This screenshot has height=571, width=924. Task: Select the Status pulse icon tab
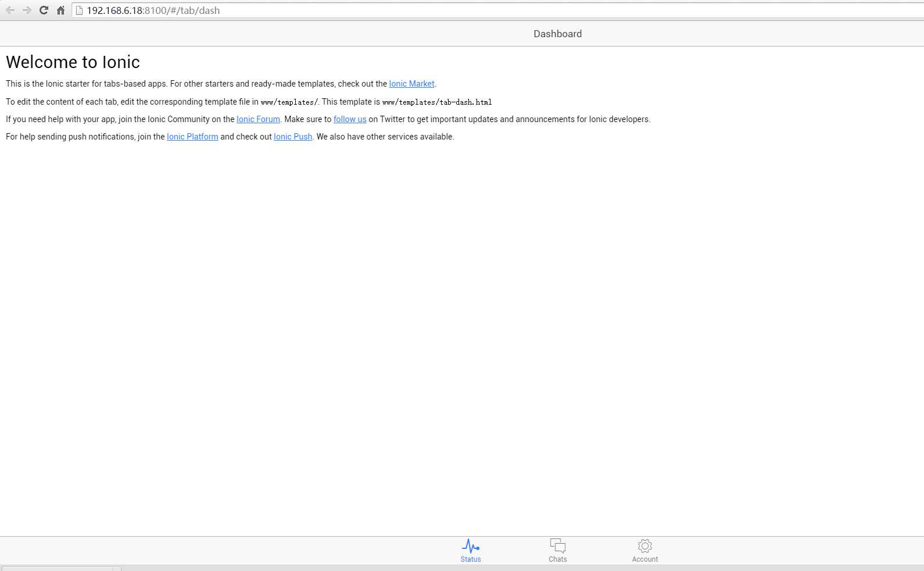(x=471, y=546)
